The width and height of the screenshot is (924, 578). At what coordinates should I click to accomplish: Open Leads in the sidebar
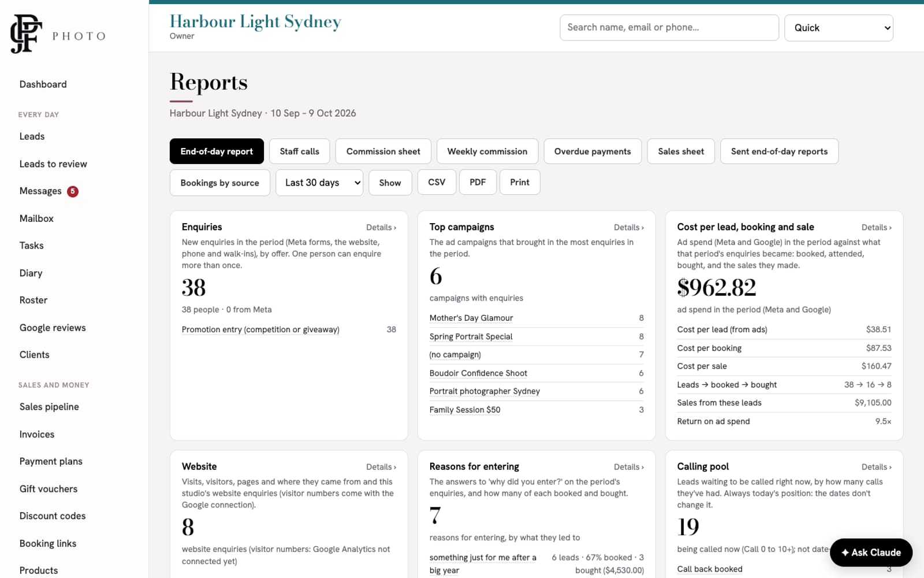click(32, 136)
